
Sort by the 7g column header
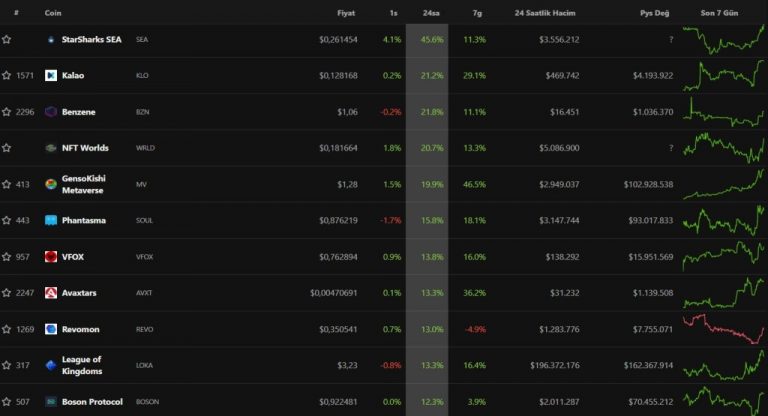tap(477, 13)
